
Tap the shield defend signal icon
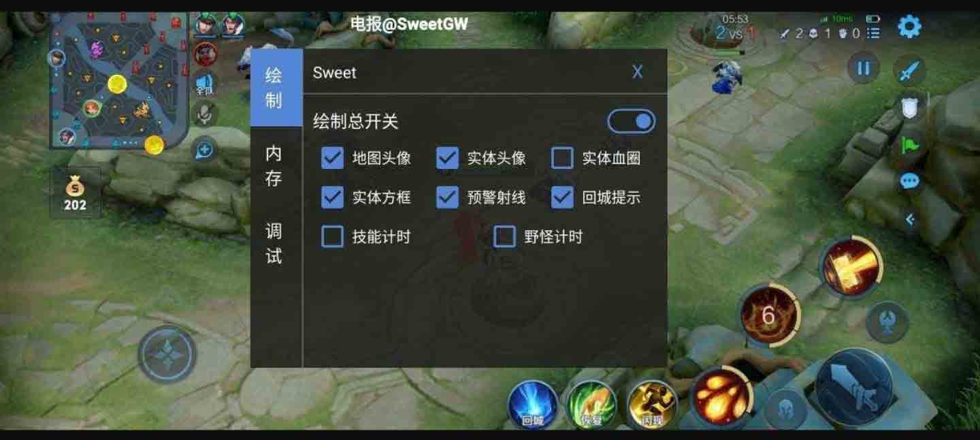tap(910, 108)
